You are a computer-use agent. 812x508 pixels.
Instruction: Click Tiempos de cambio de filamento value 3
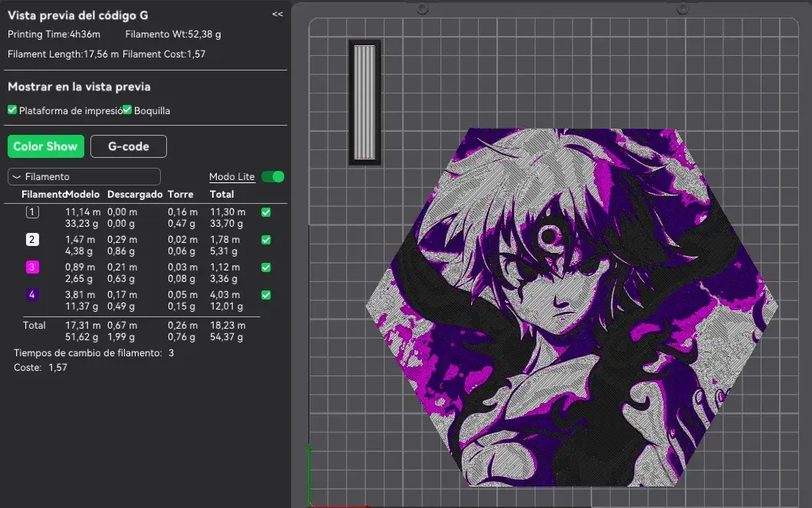click(x=171, y=352)
